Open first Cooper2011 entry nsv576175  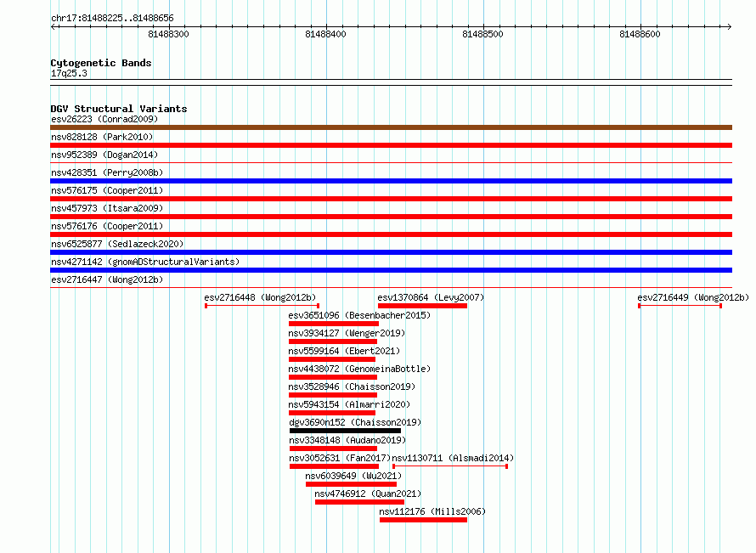[107, 190]
